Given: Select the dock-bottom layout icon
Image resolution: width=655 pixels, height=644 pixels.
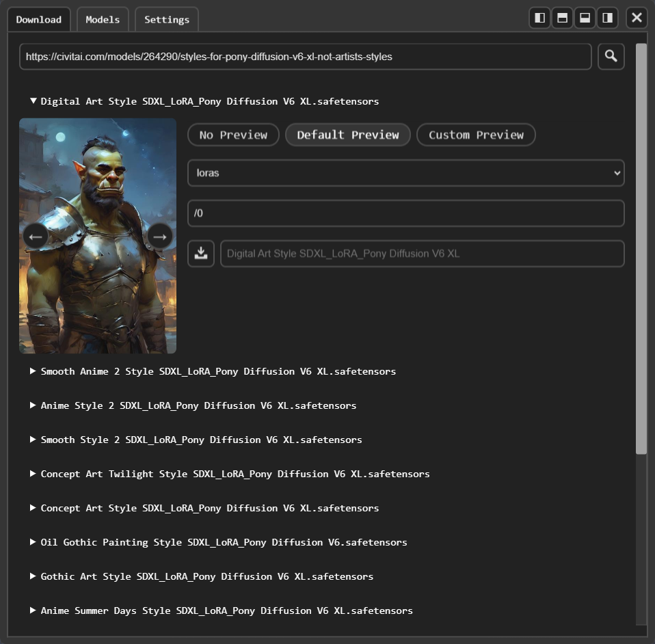Looking at the screenshot, I should coord(562,18).
